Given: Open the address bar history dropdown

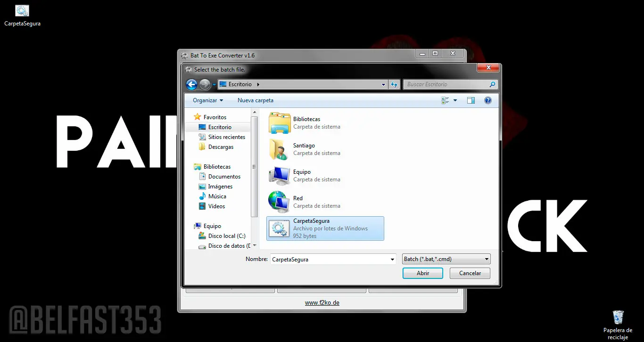Looking at the screenshot, I should 383,84.
